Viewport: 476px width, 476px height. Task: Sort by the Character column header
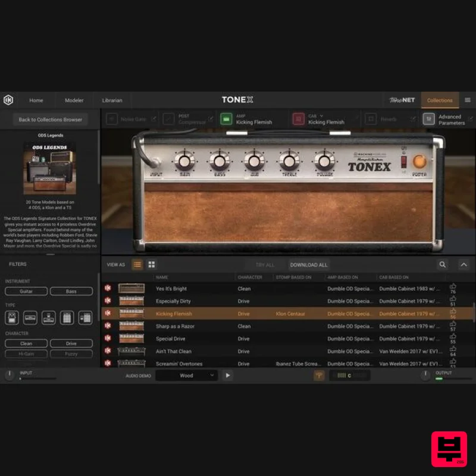[250, 277]
